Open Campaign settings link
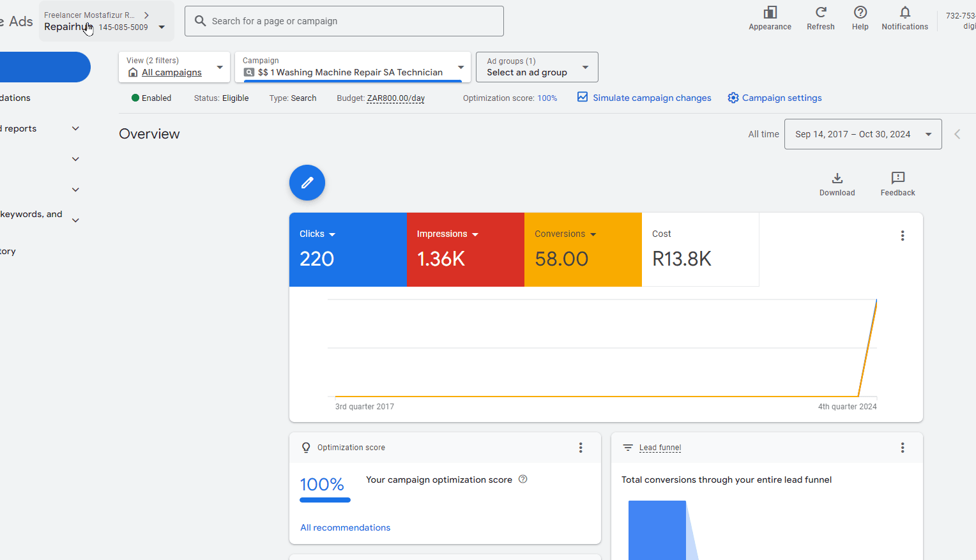The height and width of the screenshot is (560, 976). point(781,98)
